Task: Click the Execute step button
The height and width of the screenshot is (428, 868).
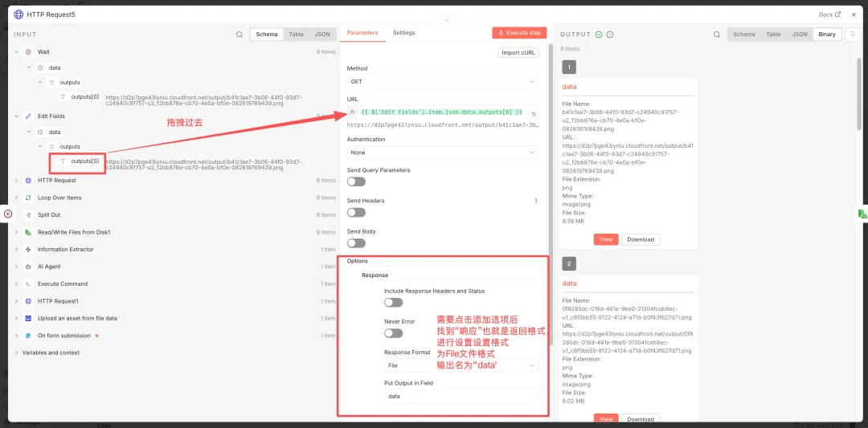Action: coord(519,33)
